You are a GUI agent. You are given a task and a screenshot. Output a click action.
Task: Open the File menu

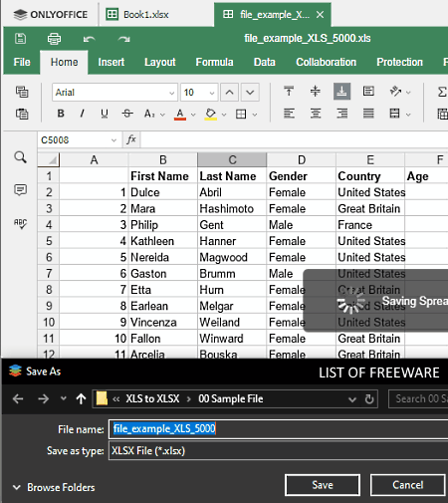[22, 62]
